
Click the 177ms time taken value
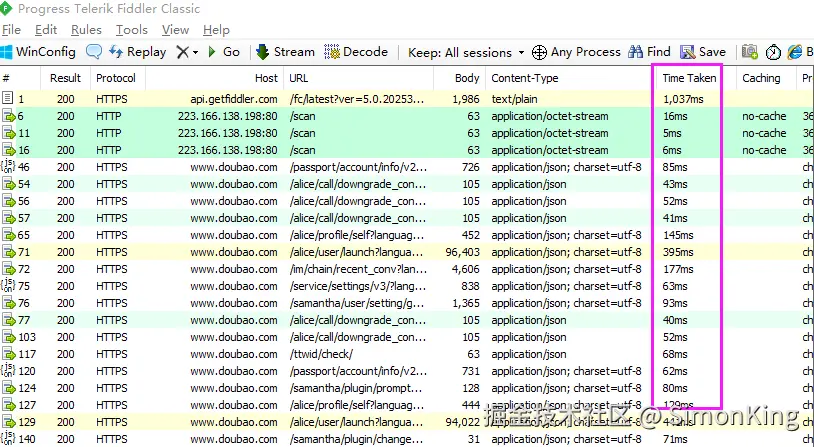coord(678,269)
